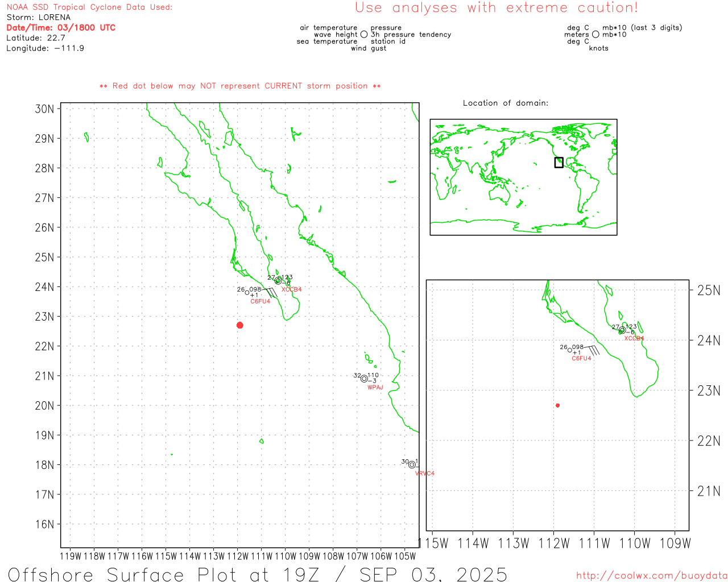Viewport: 728px width, 582px height.
Task: Click the red storm dot on zoomed inset map
Action: pos(558,405)
